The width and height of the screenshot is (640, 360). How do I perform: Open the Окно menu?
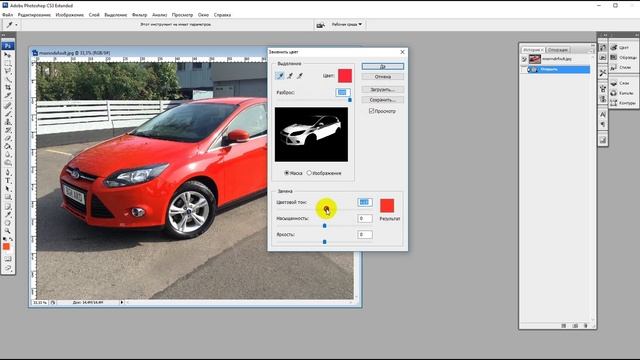[203, 15]
